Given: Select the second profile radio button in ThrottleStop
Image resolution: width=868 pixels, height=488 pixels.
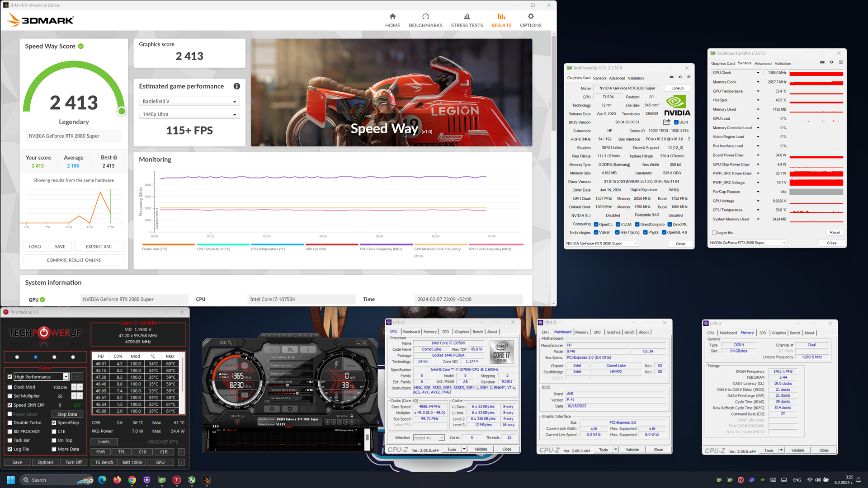Looking at the screenshot, I should [x=36, y=357].
